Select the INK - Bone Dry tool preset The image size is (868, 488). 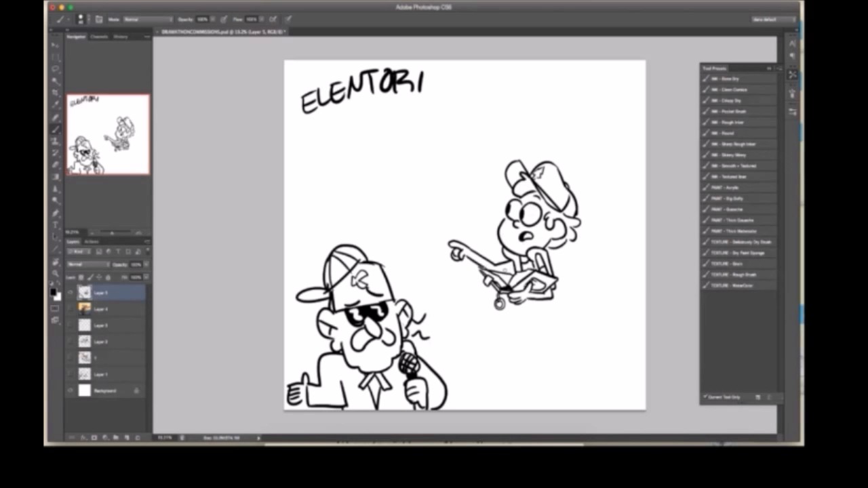(739, 79)
